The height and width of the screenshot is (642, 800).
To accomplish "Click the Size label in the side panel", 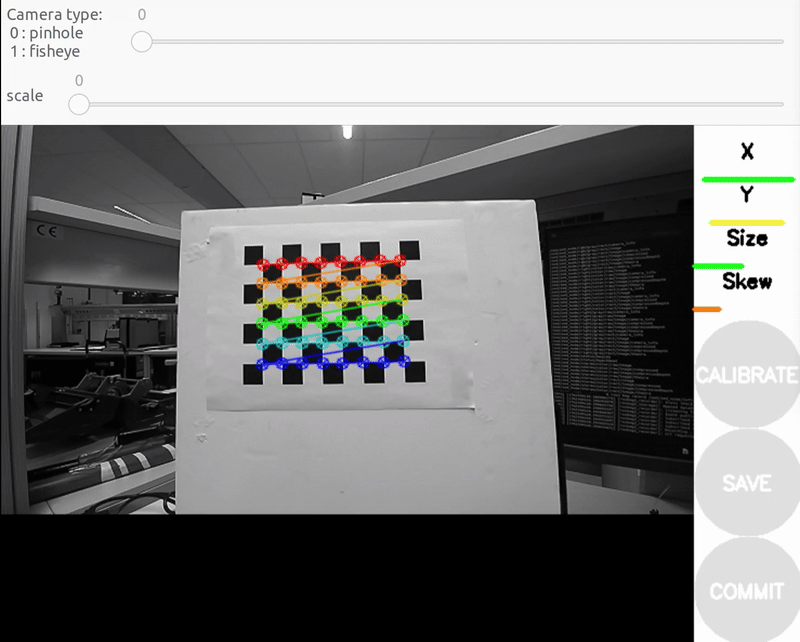I will click(746, 238).
